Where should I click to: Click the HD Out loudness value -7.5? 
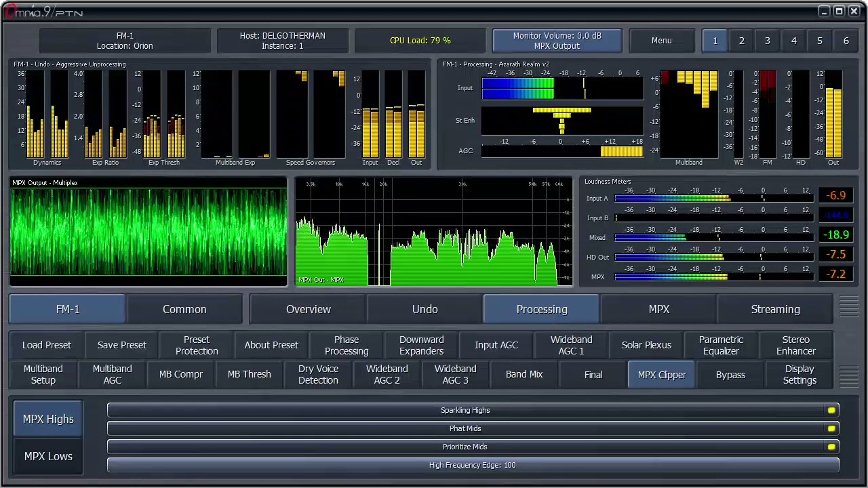pyautogui.click(x=836, y=254)
